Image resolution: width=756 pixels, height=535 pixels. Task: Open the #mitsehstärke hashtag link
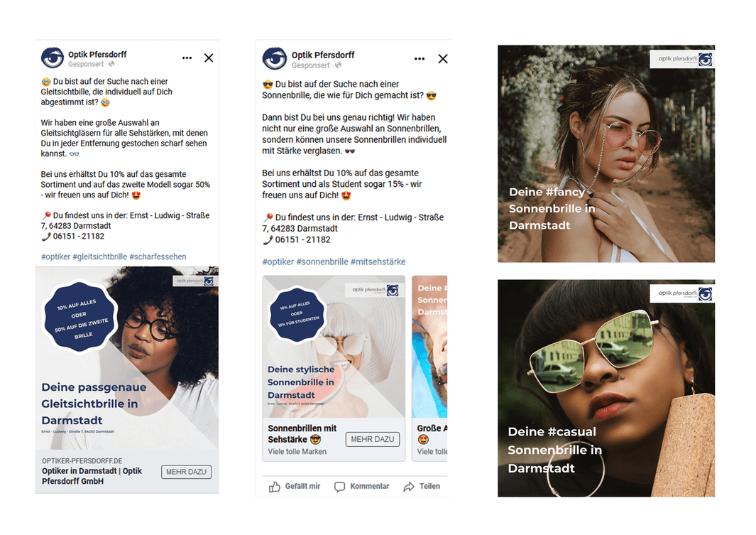(x=378, y=262)
